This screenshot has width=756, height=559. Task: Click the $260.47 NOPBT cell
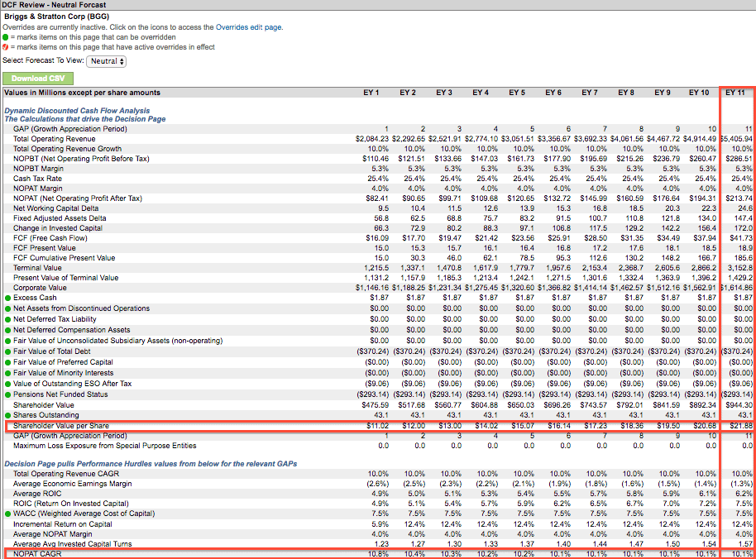[x=703, y=159]
